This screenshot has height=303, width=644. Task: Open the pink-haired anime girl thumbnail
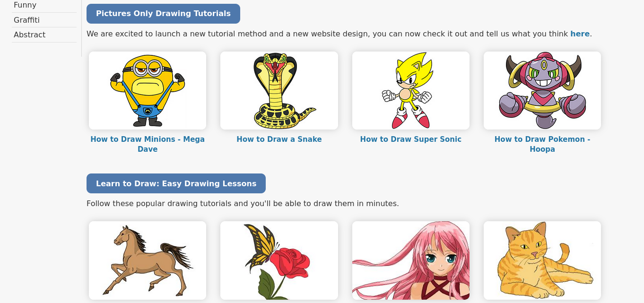(411, 260)
